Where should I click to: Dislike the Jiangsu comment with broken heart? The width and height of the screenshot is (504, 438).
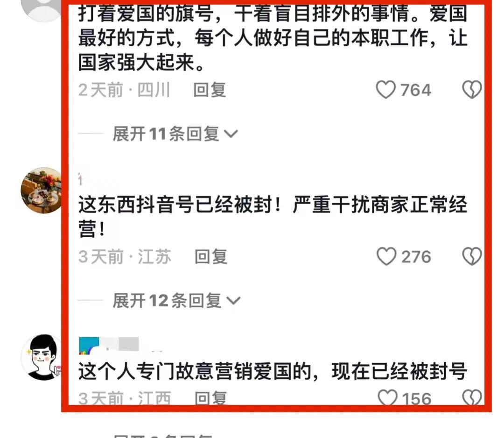pyautogui.click(x=471, y=256)
